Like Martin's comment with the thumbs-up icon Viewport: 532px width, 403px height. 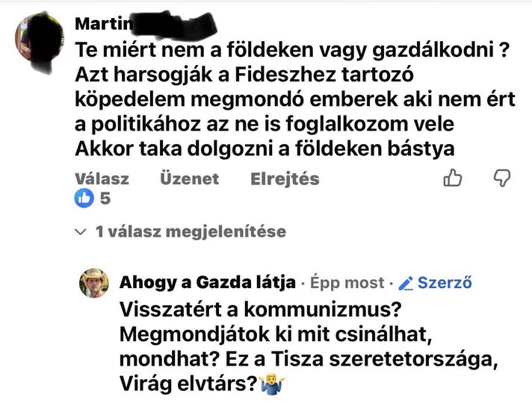click(x=453, y=178)
